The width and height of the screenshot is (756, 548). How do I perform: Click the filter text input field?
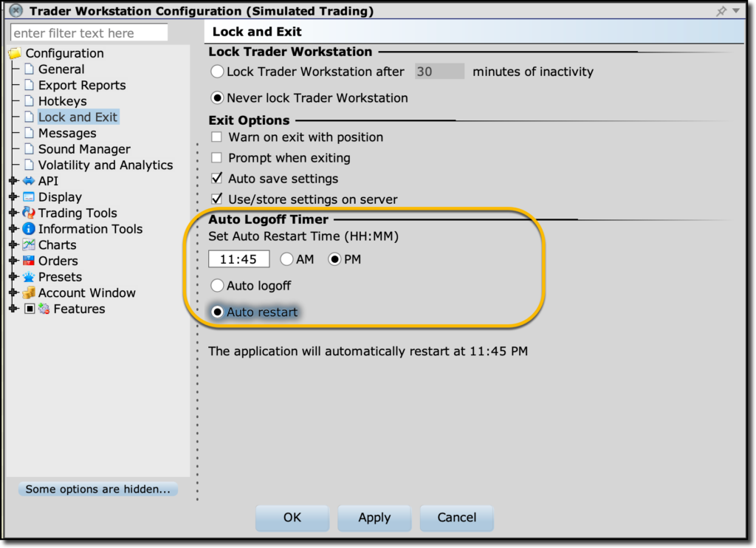pos(89,33)
